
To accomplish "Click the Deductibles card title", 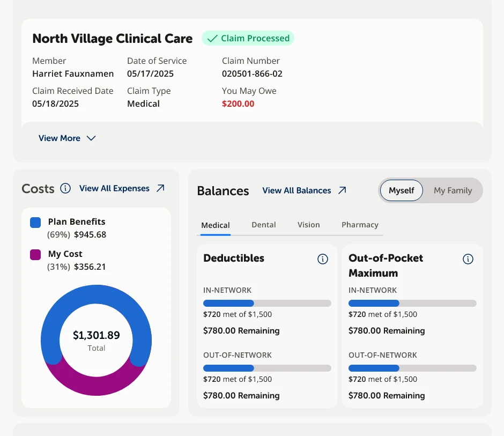I will tap(234, 258).
